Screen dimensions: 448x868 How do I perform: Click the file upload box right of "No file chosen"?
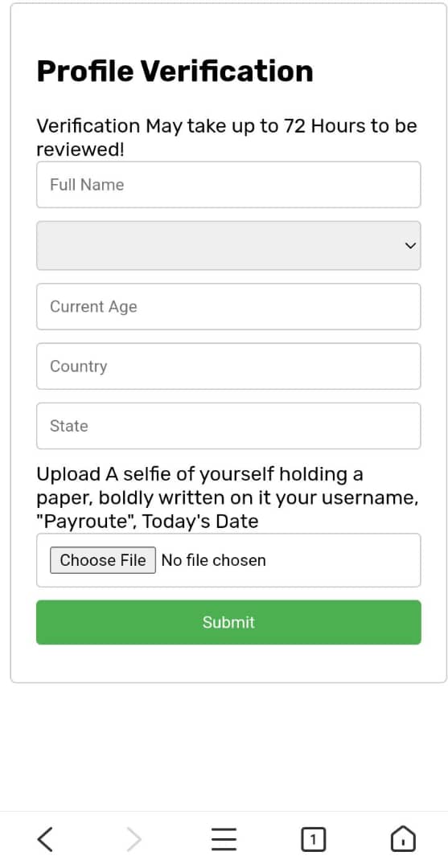tap(342, 560)
